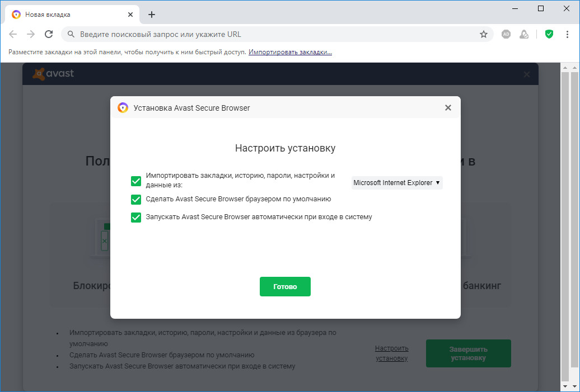Click the address bar URL field
This screenshot has width=580, height=392.
(278, 34)
